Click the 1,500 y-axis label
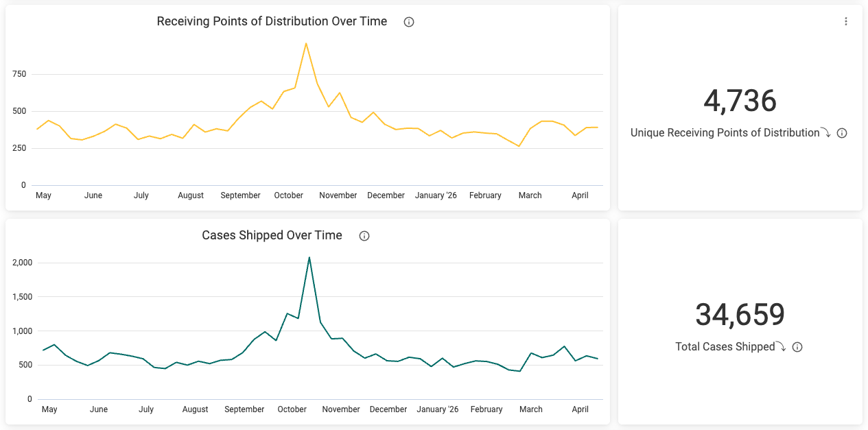 [x=23, y=297]
